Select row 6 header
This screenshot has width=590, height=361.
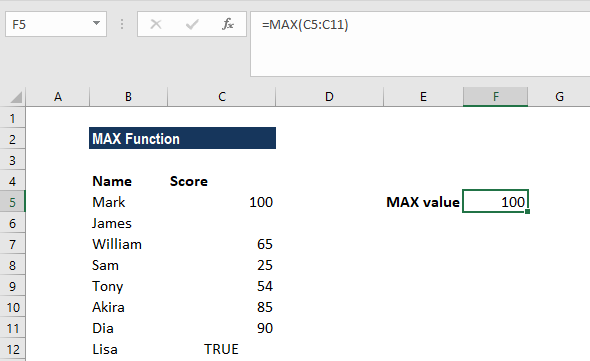coord(12,223)
